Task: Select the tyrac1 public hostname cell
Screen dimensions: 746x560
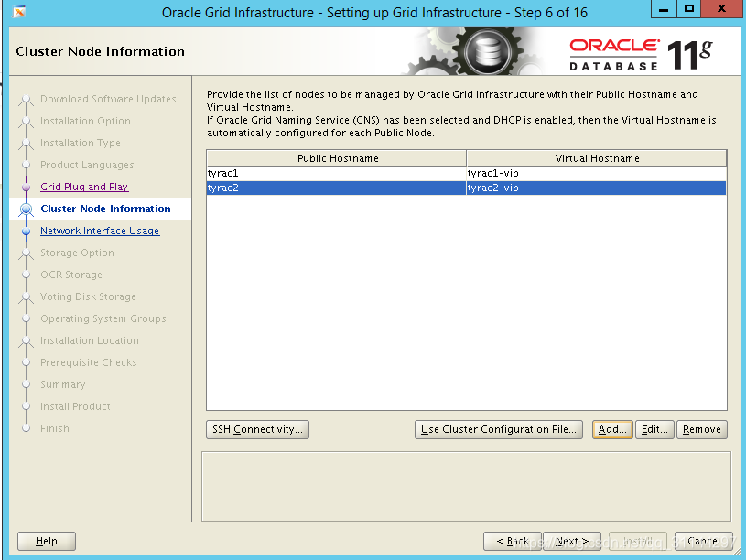Action: (336, 173)
